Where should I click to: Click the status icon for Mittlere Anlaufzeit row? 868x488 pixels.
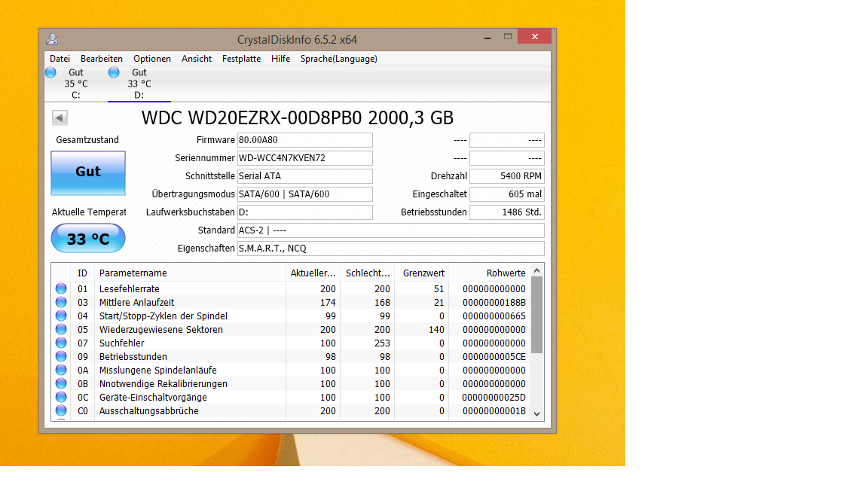61,302
